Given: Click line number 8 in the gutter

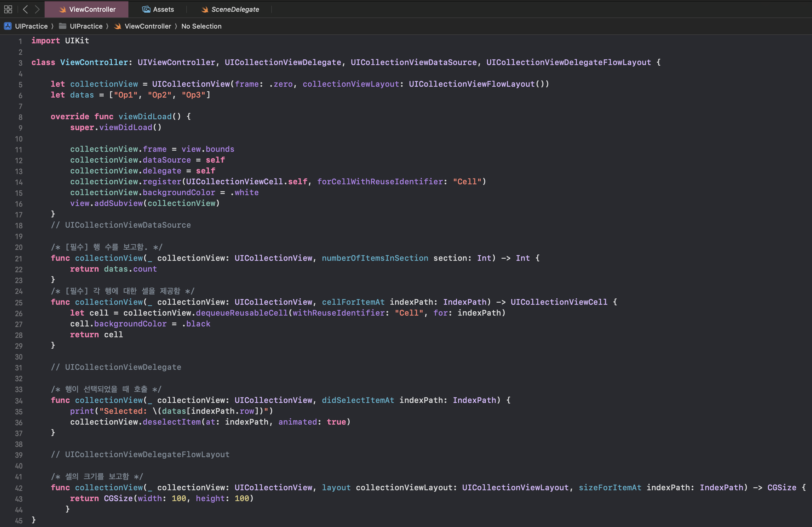Looking at the screenshot, I should point(20,117).
